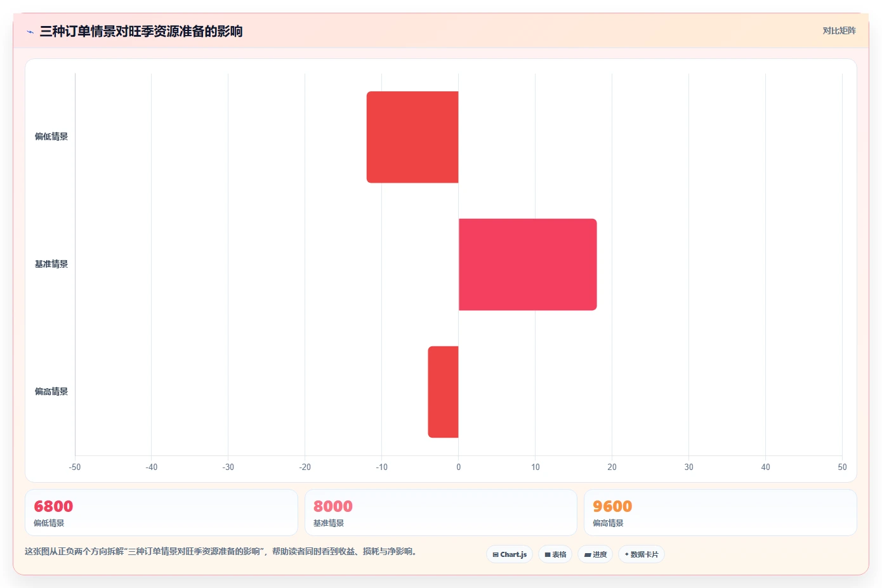Click the 基准情景 y-axis label
Image resolution: width=882 pixels, height=588 pixels.
[x=51, y=264]
